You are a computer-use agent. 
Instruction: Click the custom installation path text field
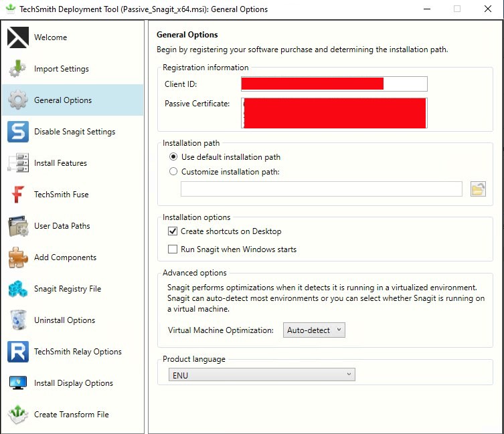click(321, 189)
